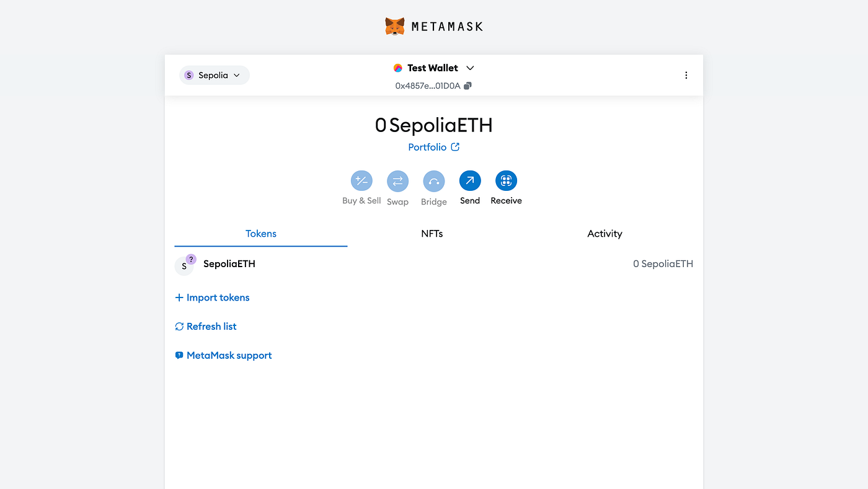Select the SepoliaETH token row name
Image resolution: width=868 pixels, height=489 pixels.
coord(229,263)
